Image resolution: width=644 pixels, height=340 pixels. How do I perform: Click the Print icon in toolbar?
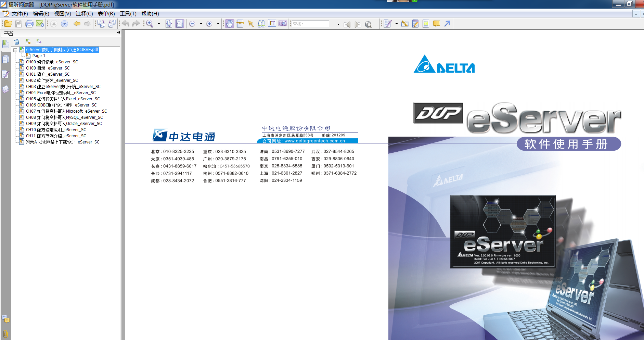(29, 24)
